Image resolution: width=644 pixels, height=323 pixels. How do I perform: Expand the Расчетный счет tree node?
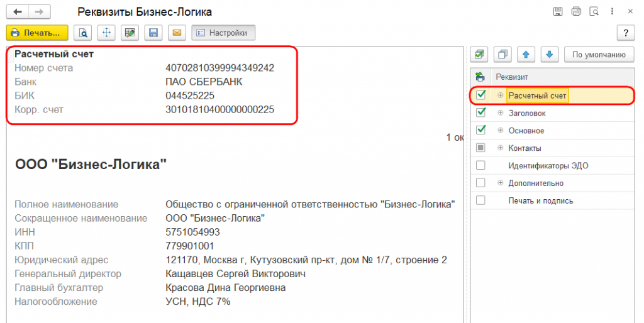(x=500, y=96)
